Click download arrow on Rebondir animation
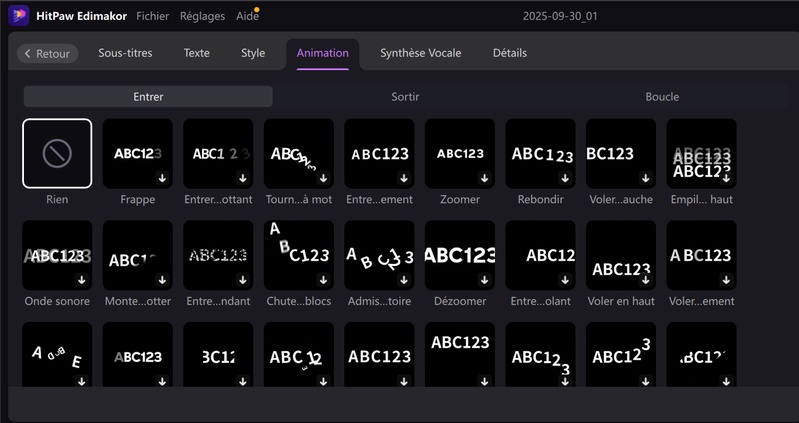 click(x=564, y=178)
